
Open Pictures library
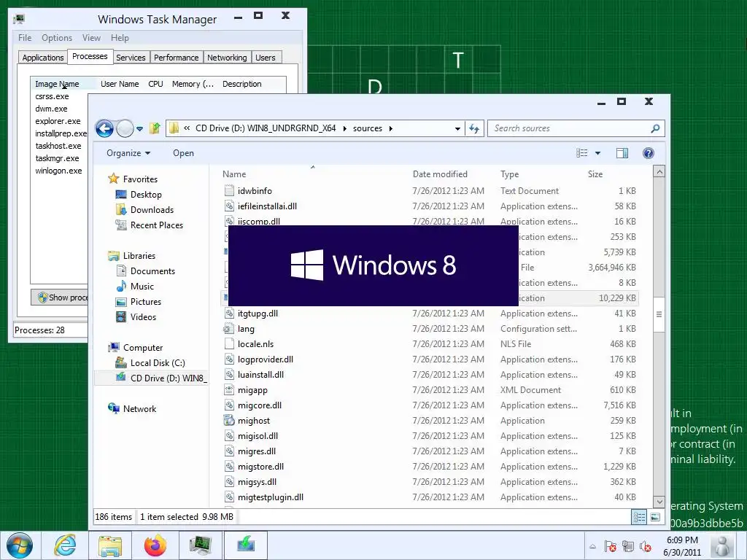146,301
